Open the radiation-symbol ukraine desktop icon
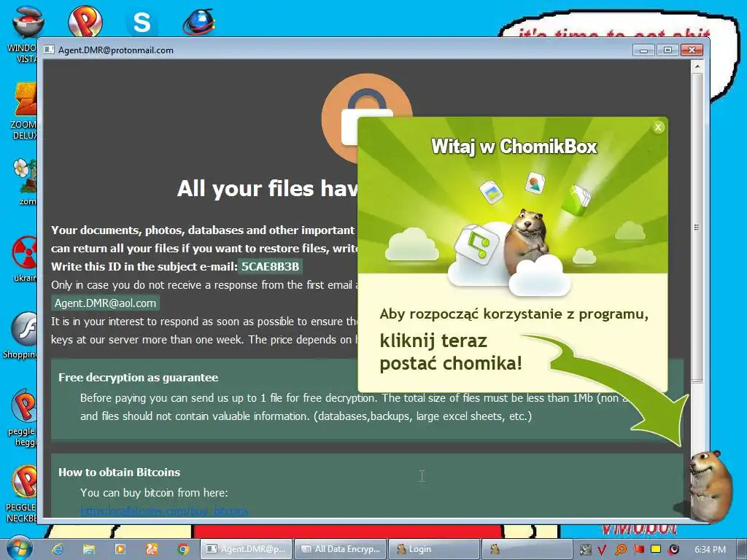Screen dimensions: 747x560 (25, 259)
